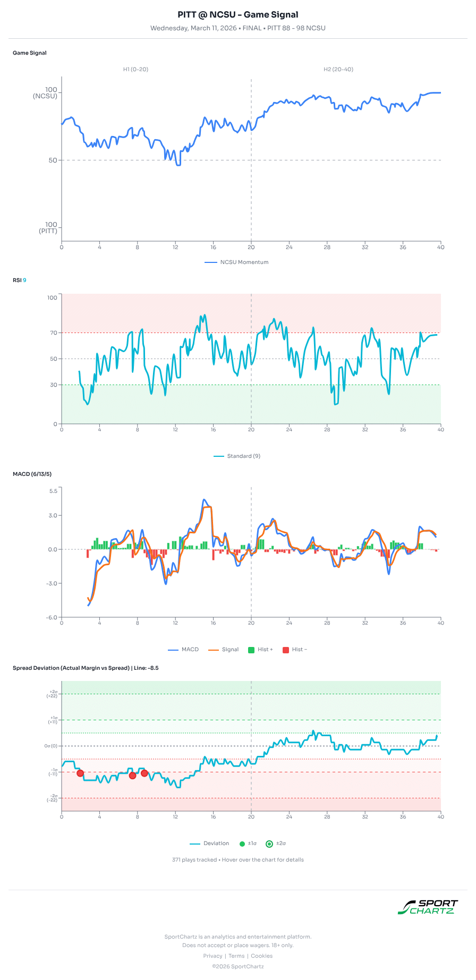
Task: Click the H2 (20-40) half label
Action: click(x=338, y=70)
